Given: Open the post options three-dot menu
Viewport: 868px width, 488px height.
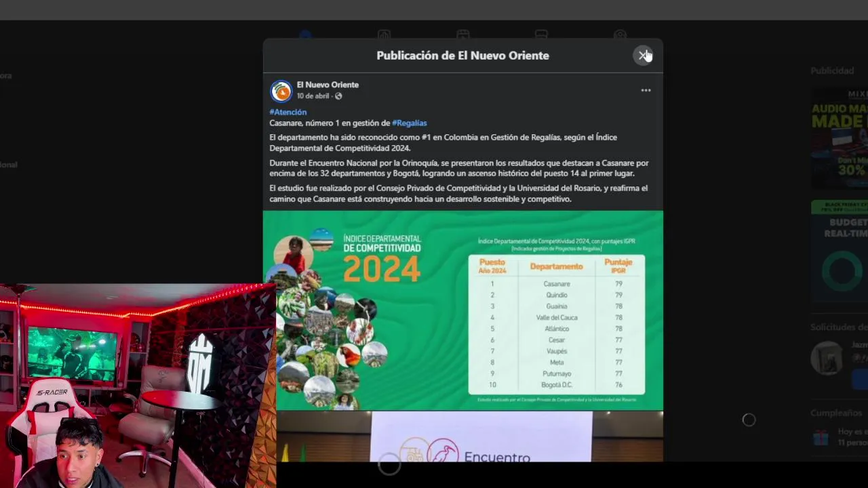Looking at the screenshot, I should [x=646, y=90].
